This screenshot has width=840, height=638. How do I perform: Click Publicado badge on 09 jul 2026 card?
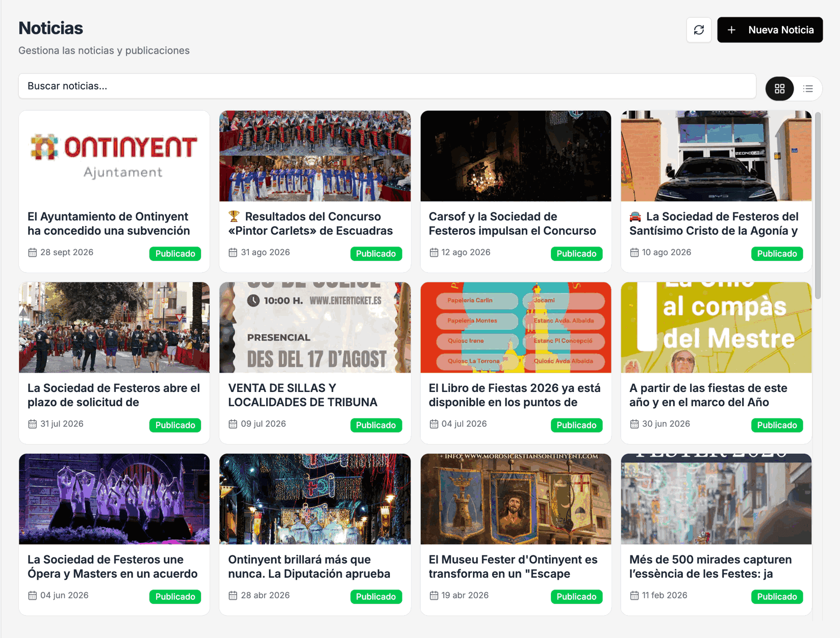pyautogui.click(x=376, y=425)
